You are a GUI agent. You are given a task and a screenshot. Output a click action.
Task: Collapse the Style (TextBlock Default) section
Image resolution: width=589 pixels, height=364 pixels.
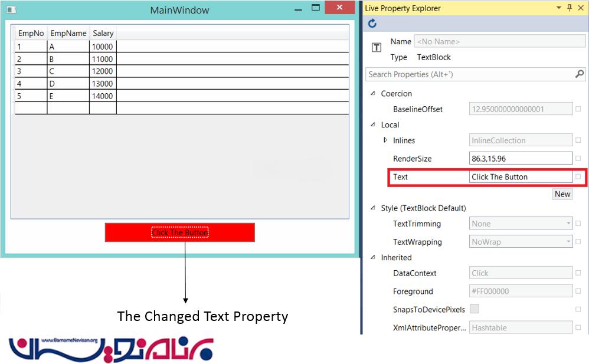372,208
